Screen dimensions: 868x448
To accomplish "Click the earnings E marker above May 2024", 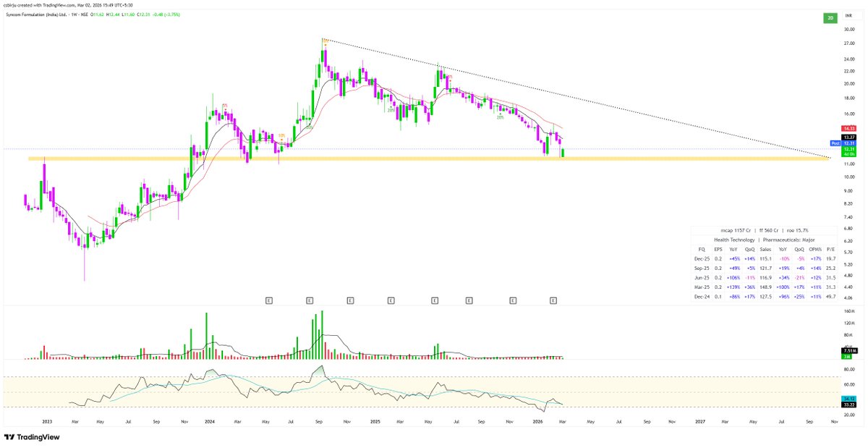I will 268,299.
